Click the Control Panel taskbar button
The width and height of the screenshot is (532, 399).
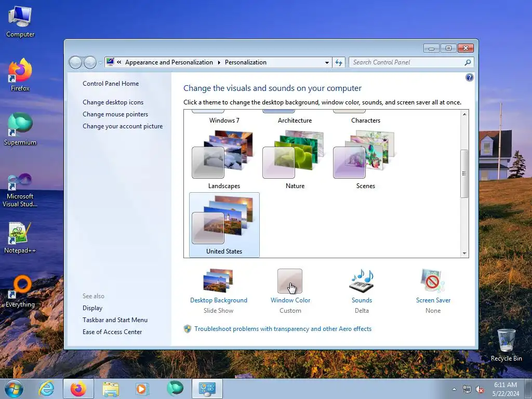click(x=207, y=389)
